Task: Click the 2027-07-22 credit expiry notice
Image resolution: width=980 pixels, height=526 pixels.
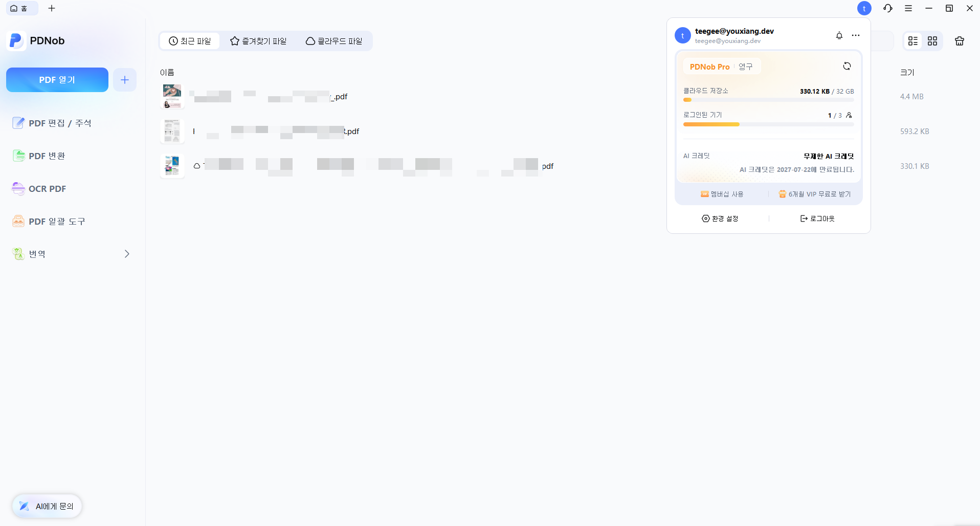Action: click(x=797, y=169)
